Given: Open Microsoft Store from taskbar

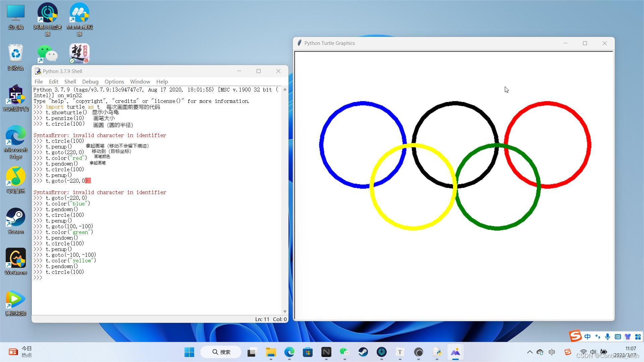Looking at the screenshot, I should [308, 352].
